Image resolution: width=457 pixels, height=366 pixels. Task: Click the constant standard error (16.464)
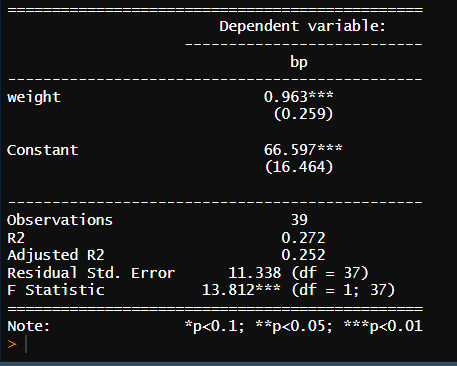299,167
